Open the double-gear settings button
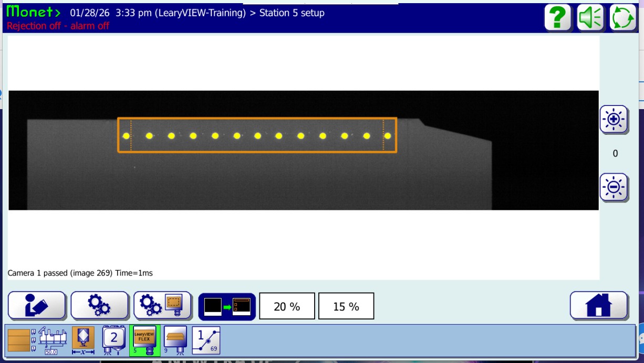The height and width of the screenshot is (363, 644). click(x=99, y=306)
